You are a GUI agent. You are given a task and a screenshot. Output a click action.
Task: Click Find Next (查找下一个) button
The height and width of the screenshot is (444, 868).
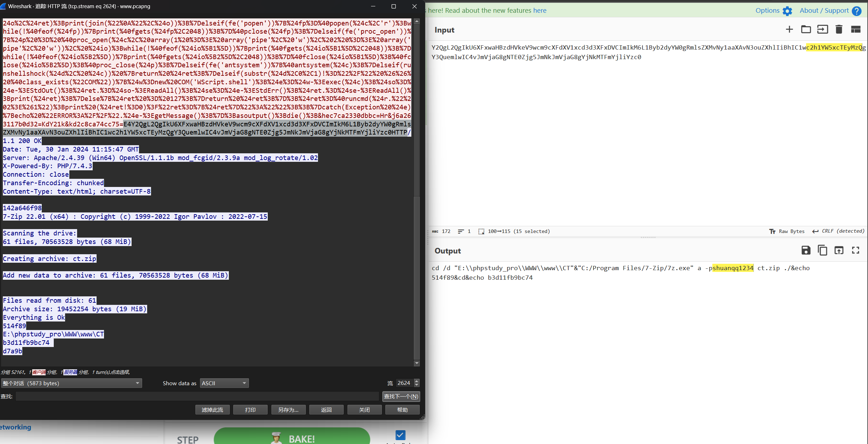click(401, 396)
